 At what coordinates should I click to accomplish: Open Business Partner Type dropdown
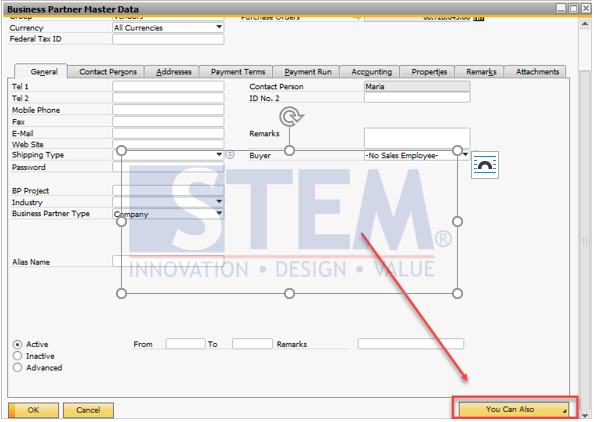click(x=219, y=213)
